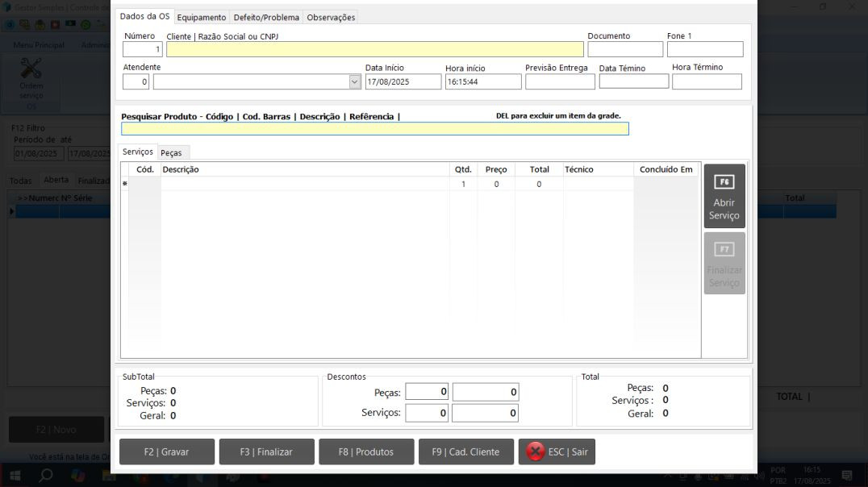Click the F3 | Finalizar button
This screenshot has height=487, width=868.
coord(266,452)
